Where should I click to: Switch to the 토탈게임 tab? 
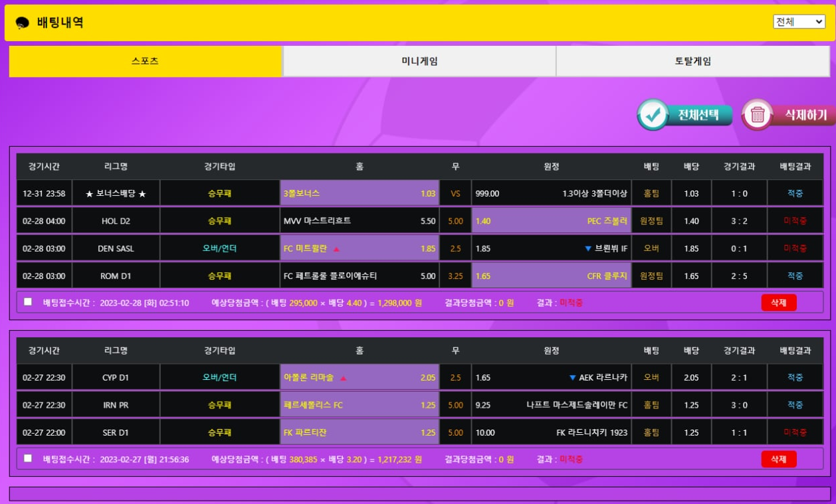coord(692,61)
